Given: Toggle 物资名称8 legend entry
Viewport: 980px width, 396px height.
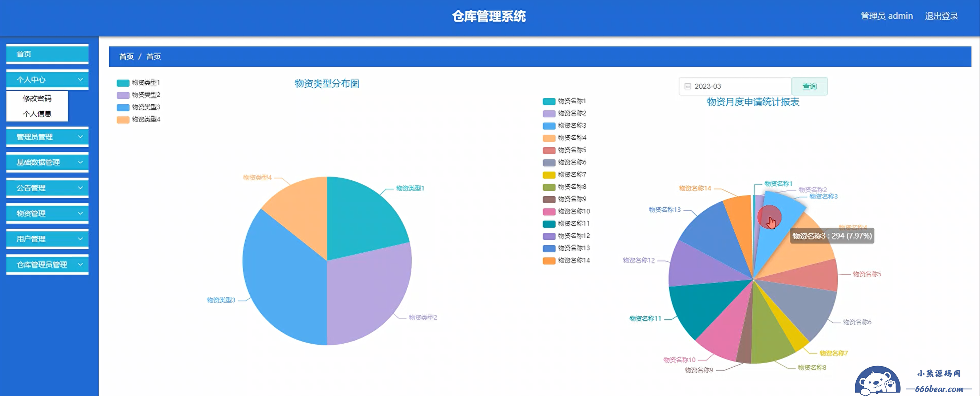Looking at the screenshot, I should (x=564, y=187).
